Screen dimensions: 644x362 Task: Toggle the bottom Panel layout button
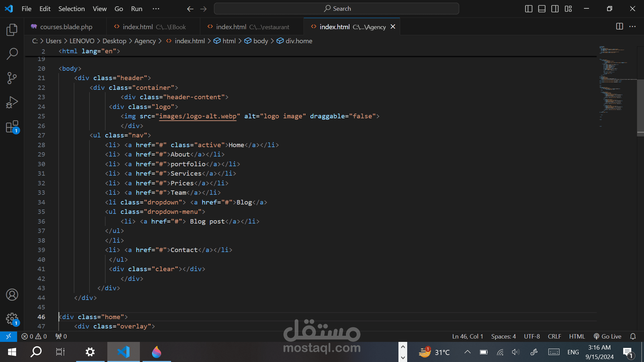coord(542,9)
